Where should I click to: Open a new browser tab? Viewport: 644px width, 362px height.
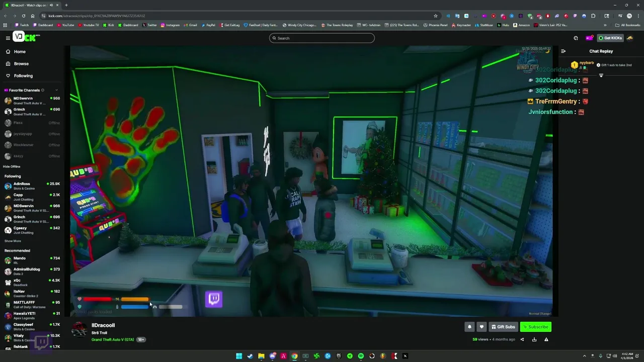click(66, 5)
